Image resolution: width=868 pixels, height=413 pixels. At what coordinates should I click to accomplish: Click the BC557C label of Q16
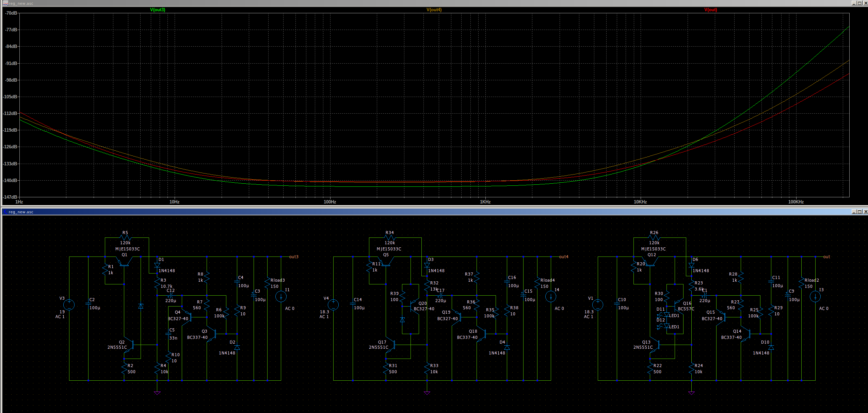pos(686,309)
